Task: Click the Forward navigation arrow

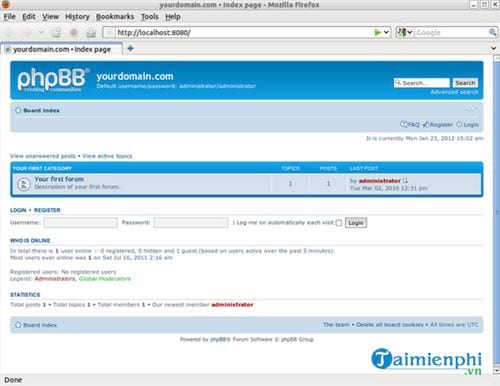Action: click(x=27, y=33)
